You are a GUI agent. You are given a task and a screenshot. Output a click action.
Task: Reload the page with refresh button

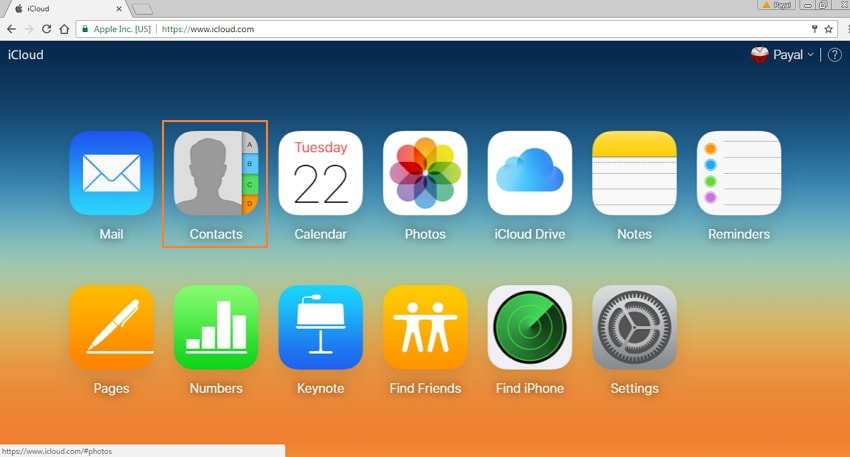pos(47,29)
